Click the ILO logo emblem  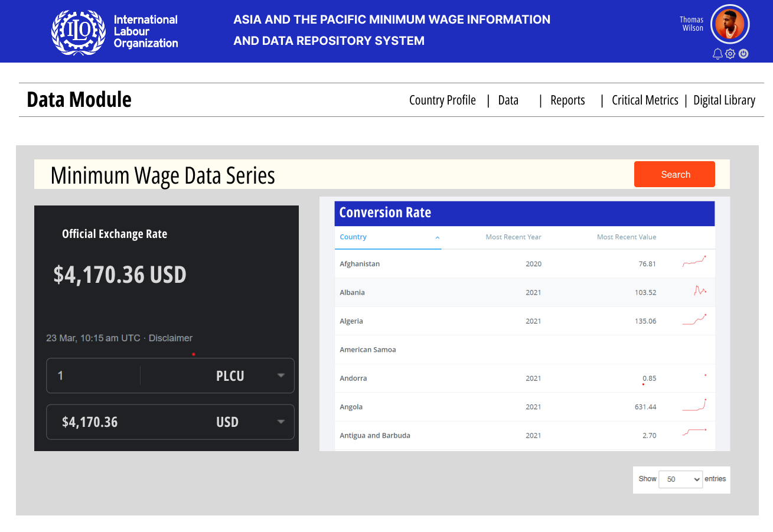coord(80,32)
